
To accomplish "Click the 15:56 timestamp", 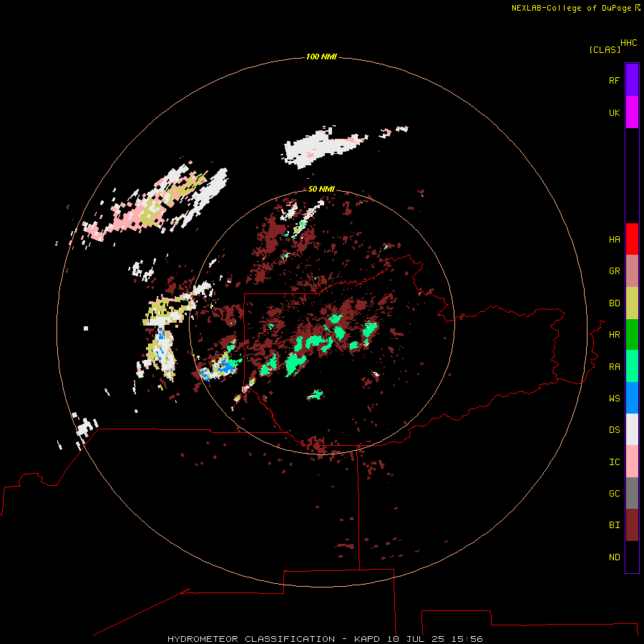I will (467, 639).
